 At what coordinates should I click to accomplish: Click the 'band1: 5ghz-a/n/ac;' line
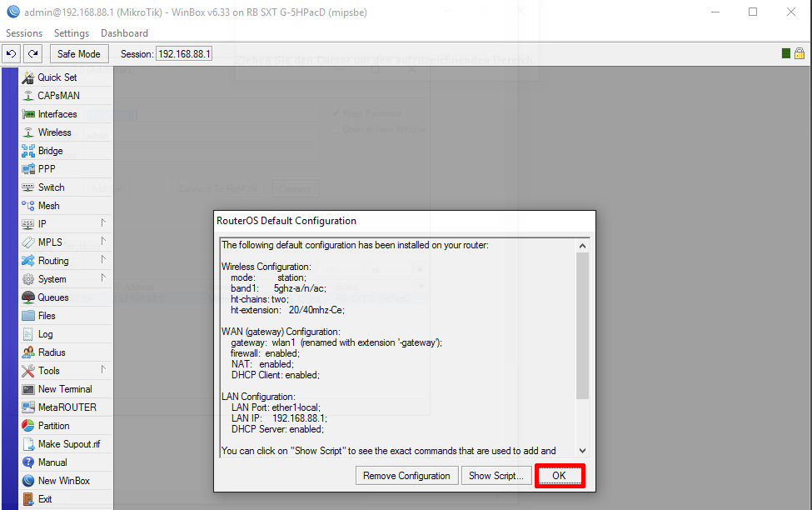279,288
